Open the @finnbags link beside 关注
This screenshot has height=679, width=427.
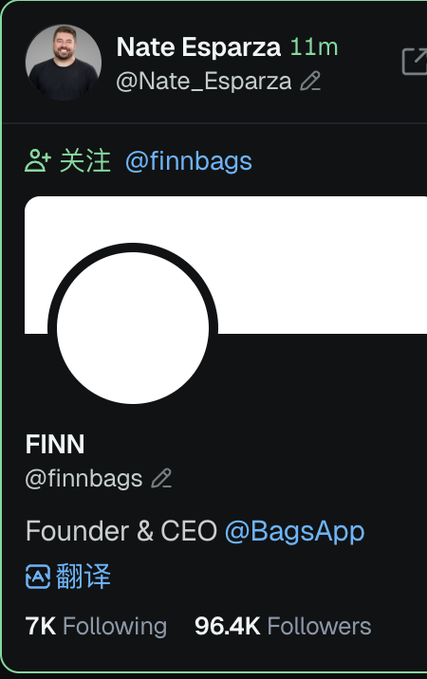pos(188,162)
